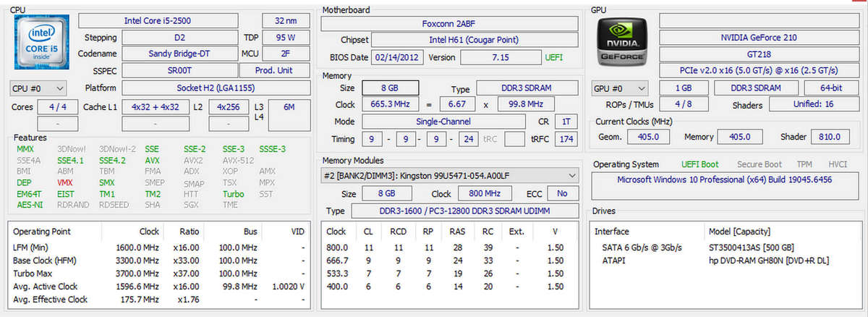Viewport: 868px width, 317px height.
Task: Click the memory multiplier value 6.67
Action: pyautogui.click(x=458, y=103)
